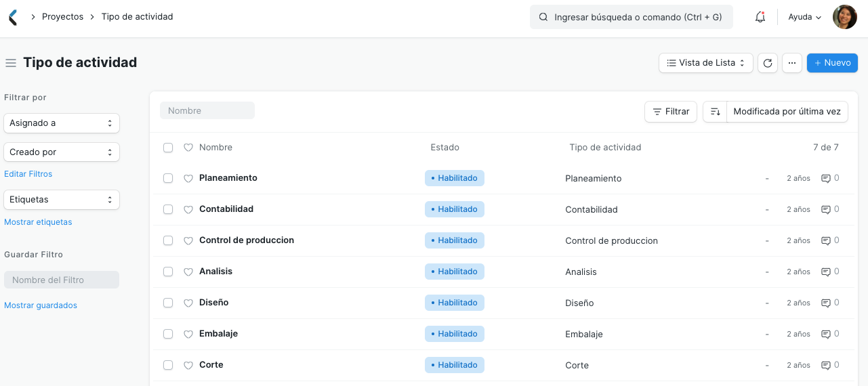Open comments icon for Analisis
The width and height of the screenshot is (868, 386).
pyautogui.click(x=826, y=272)
